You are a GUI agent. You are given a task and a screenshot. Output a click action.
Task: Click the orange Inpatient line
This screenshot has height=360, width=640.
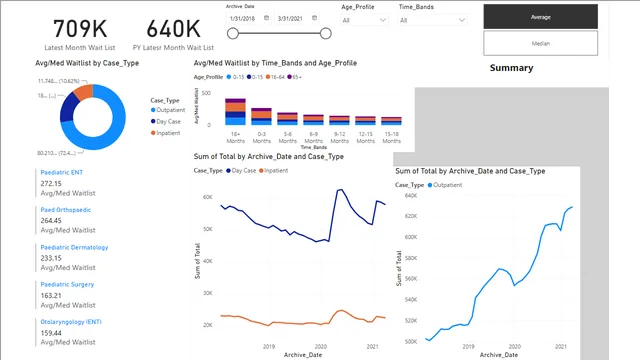(x=302, y=324)
